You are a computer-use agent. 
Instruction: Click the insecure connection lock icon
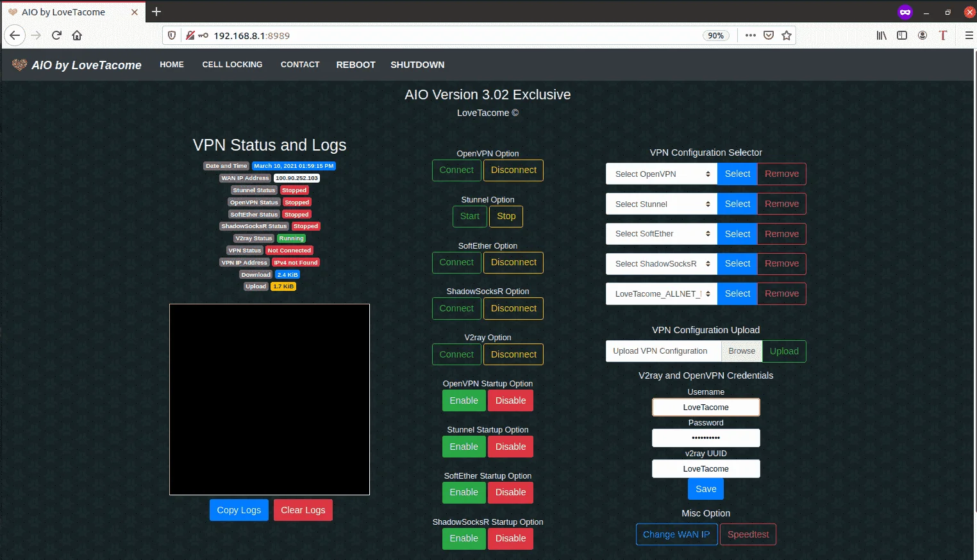click(190, 35)
